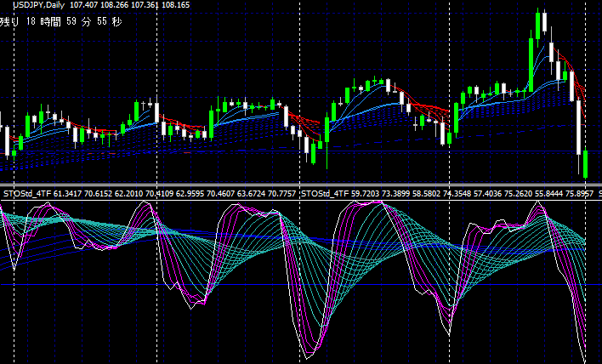Viewport: 602px width, 364px height.
Task: Click the 61.3417 value in the STOStd label
Action: (x=70, y=195)
